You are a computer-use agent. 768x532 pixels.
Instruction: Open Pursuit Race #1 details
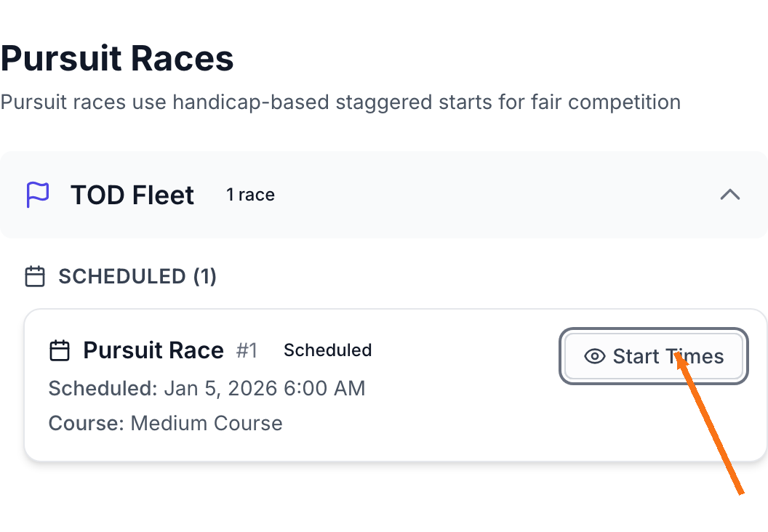[x=153, y=350]
